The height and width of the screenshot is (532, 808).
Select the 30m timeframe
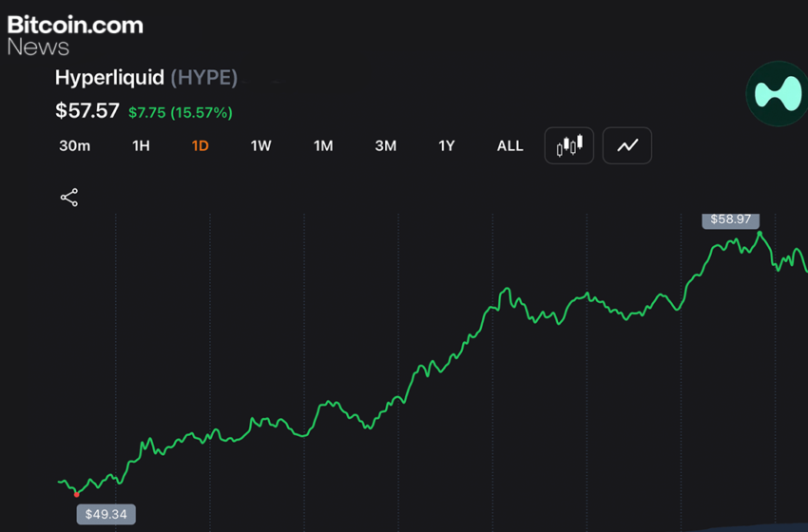[75, 146]
